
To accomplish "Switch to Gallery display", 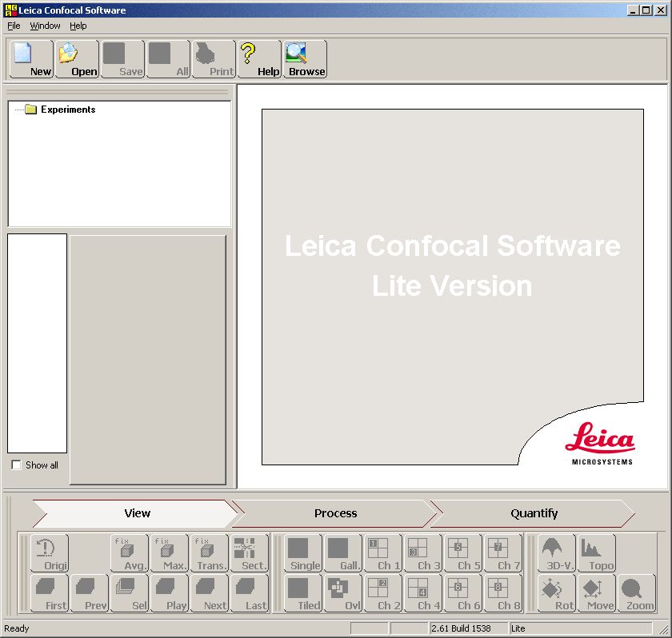I will click(x=343, y=553).
